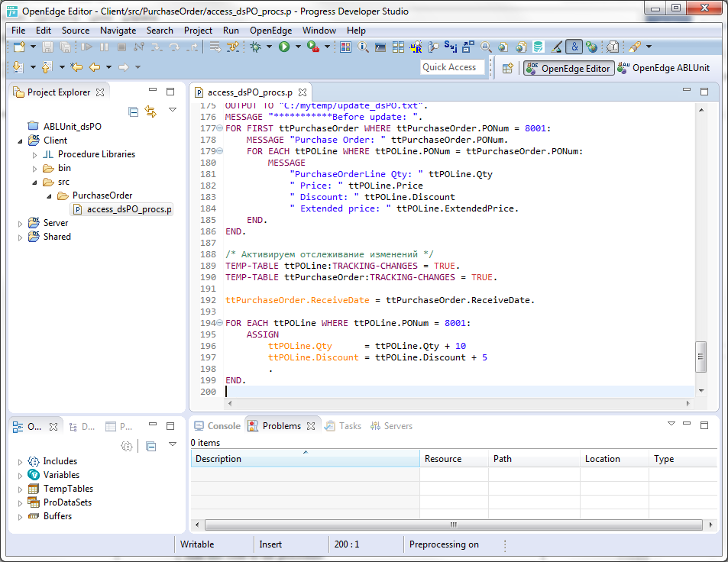
Task: Click the collapse icon in Outline toolbar
Action: [151, 447]
